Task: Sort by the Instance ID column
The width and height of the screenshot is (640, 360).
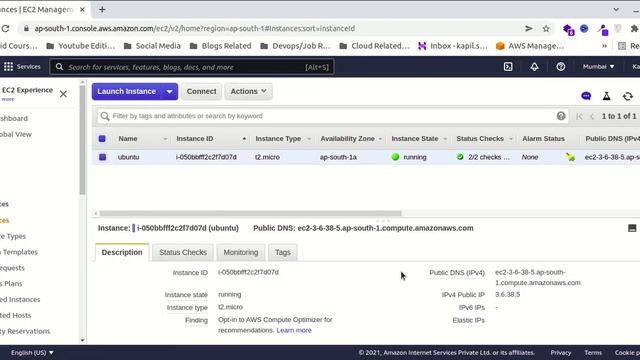Action: coord(195,139)
